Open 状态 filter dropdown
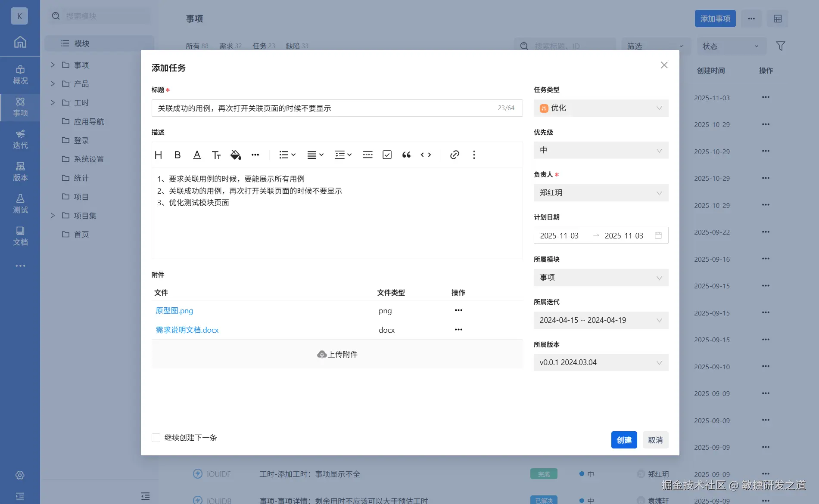 (x=732, y=46)
